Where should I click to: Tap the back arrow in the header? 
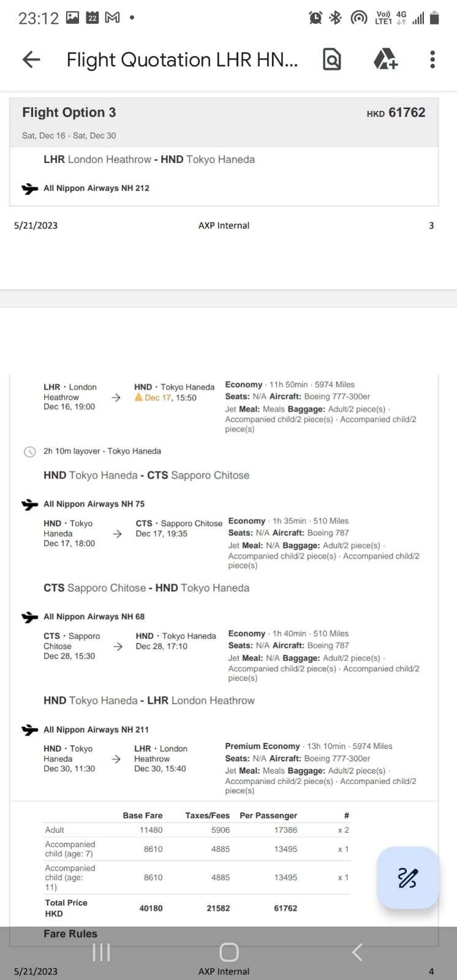[x=31, y=59]
